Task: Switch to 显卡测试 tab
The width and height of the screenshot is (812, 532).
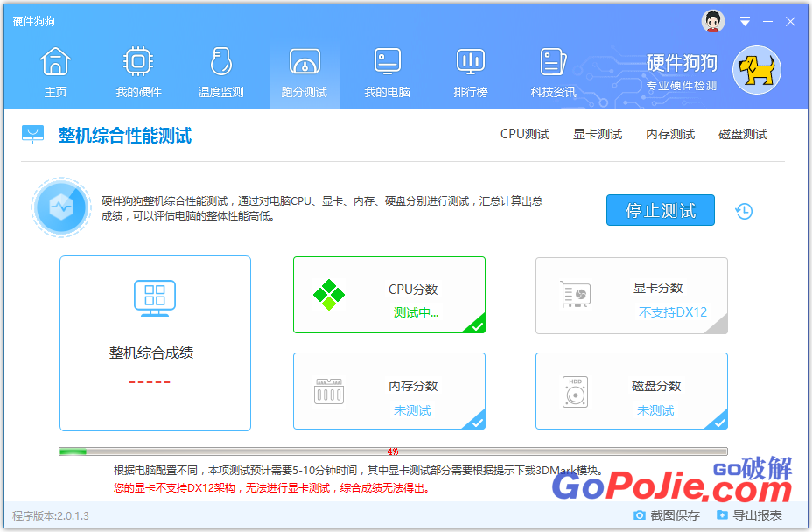Action: [x=598, y=135]
